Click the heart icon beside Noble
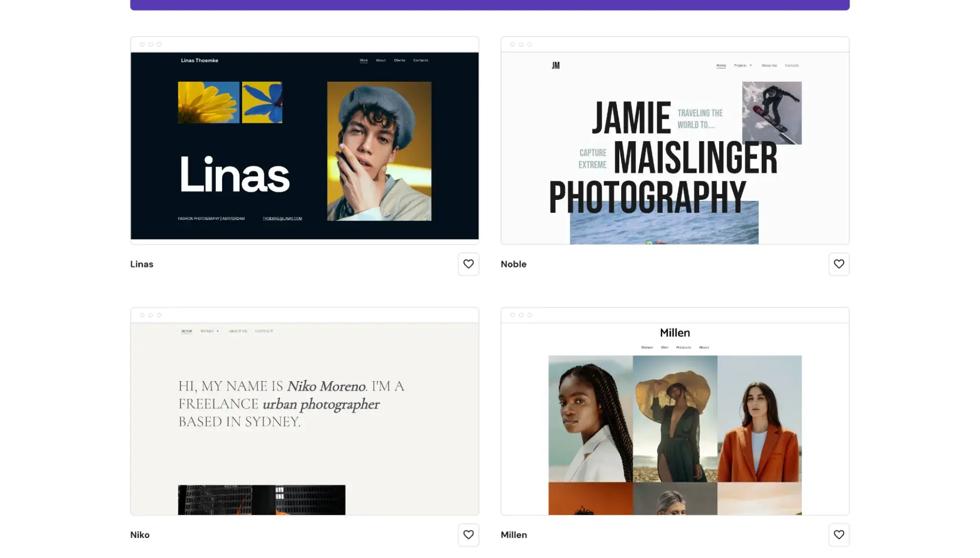Viewport: 980px width, 558px height. pyautogui.click(x=839, y=264)
